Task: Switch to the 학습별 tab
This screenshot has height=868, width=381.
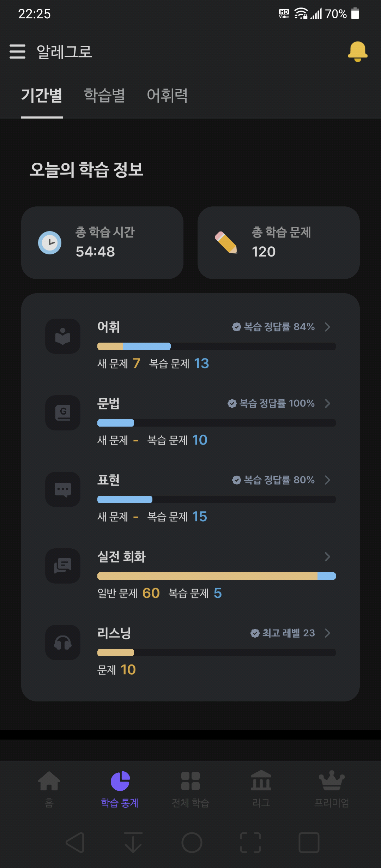Action: coord(104,96)
